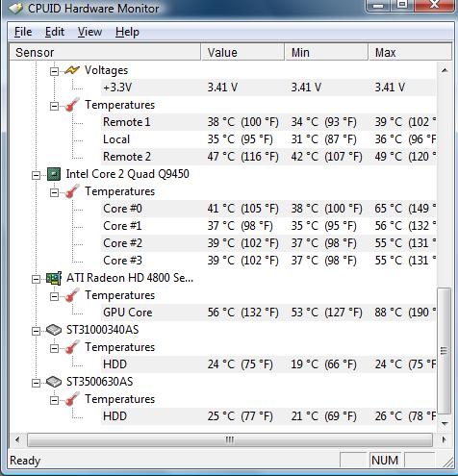Collapse the Voltages tree node
The image size is (458, 476).
coord(54,71)
